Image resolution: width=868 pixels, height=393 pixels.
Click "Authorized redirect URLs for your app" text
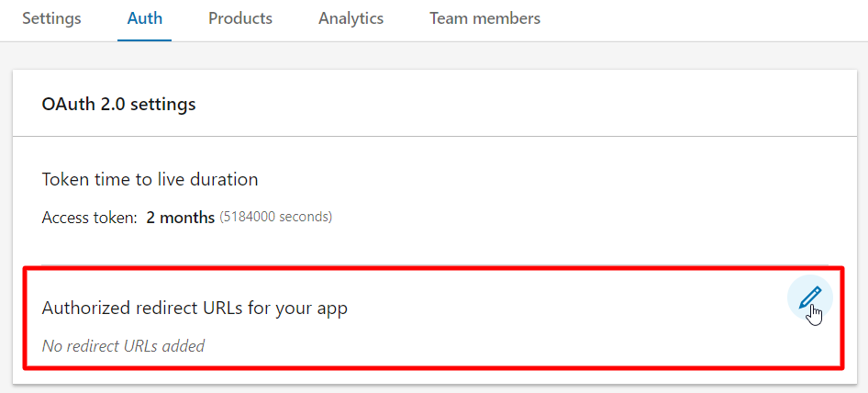coord(195,309)
